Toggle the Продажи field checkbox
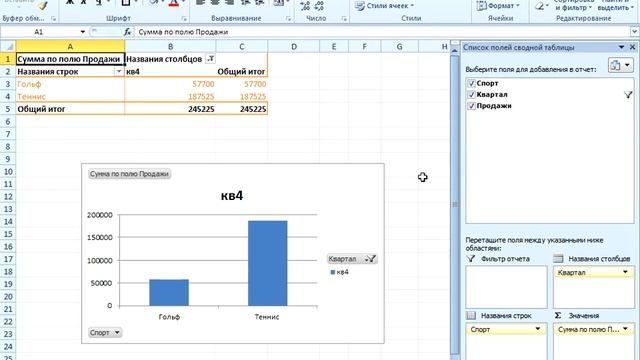Screen dimensions: 640x360 pyautogui.click(x=471, y=106)
